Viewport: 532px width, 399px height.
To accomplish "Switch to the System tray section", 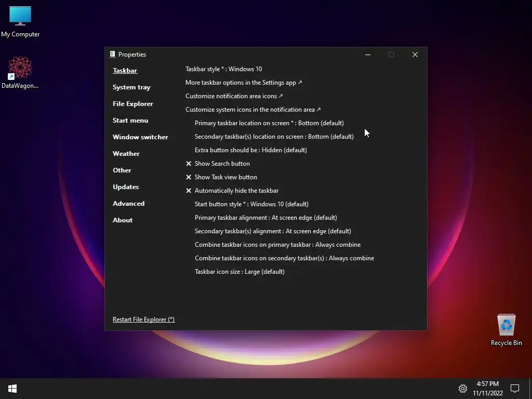I will coord(131,87).
